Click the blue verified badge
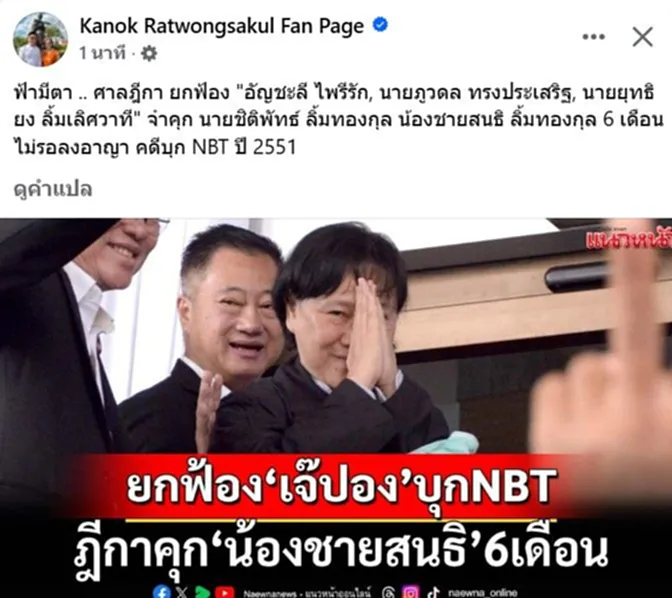Screen dimensions: 672x598 380,25
